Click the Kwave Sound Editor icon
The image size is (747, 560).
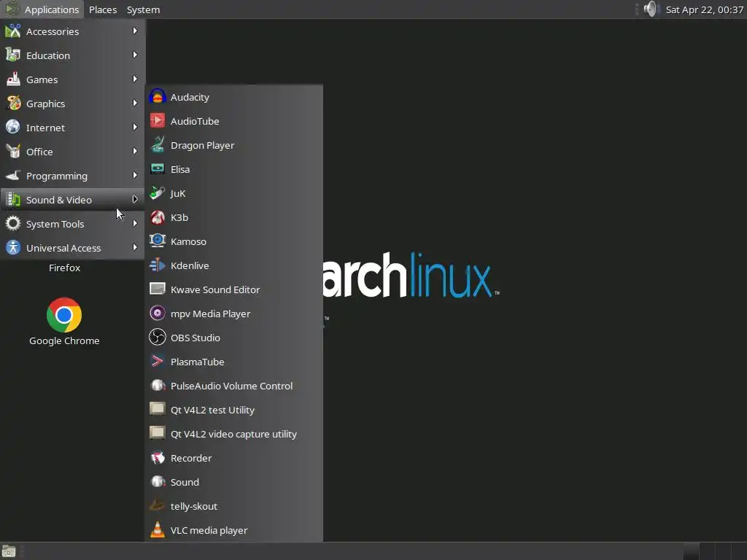pyautogui.click(x=158, y=289)
